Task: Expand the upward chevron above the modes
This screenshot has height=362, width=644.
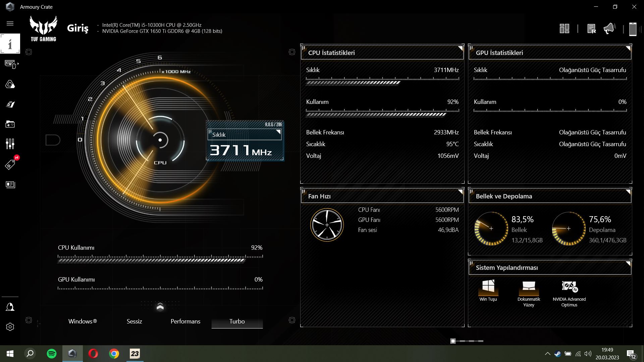Action: point(160,307)
